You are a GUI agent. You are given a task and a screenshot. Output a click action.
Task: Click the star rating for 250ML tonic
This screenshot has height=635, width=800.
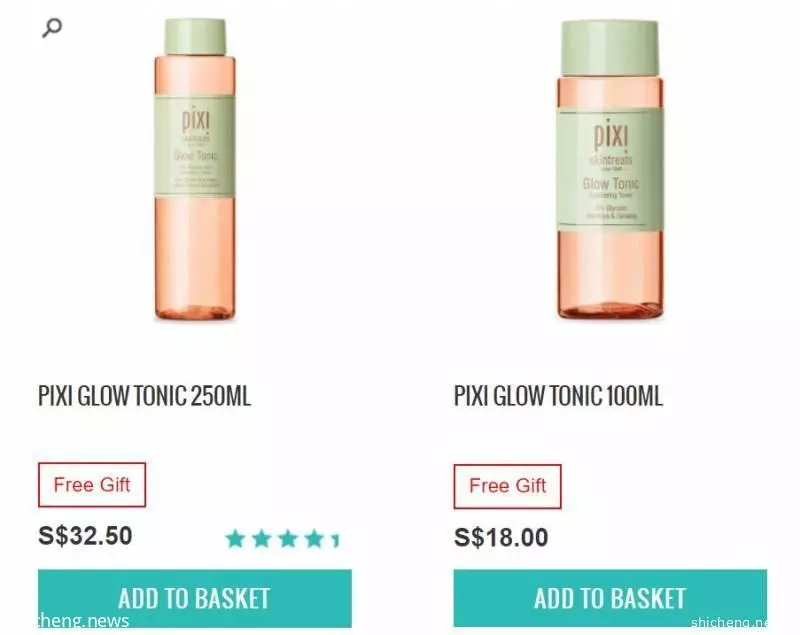pos(283,539)
